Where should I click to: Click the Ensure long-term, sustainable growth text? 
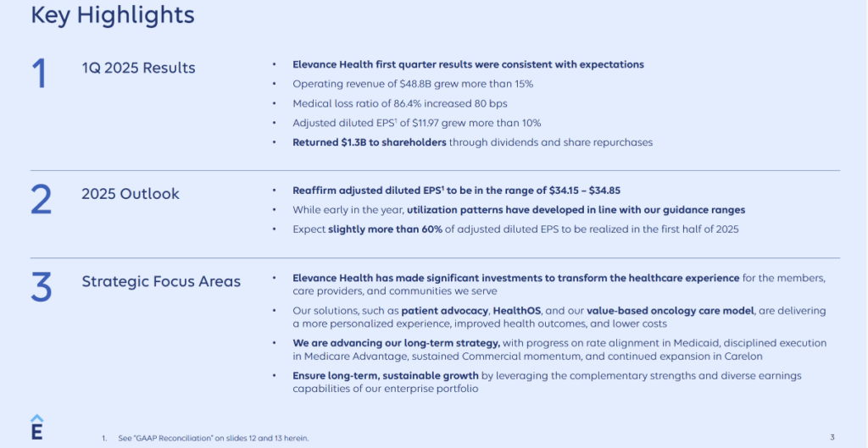(386, 375)
